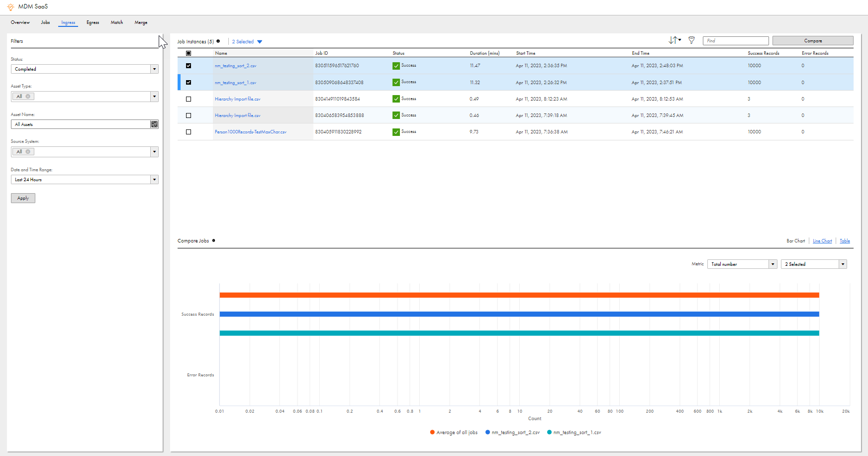Sort by the Name column header
Viewport: 868px width, 456px height.
pyautogui.click(x=221, y=53)
